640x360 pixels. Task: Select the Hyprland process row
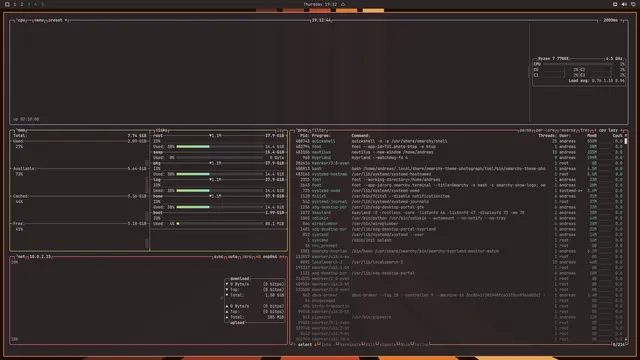[x=458, y=158]
